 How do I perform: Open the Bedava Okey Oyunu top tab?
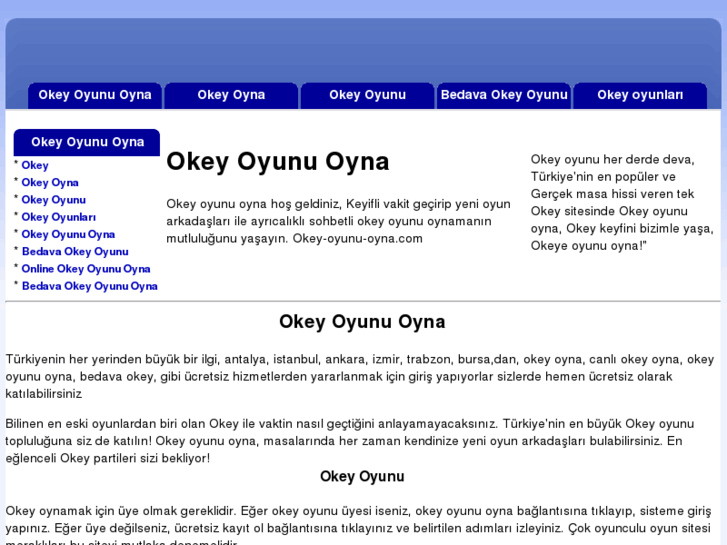pos(504,95)
